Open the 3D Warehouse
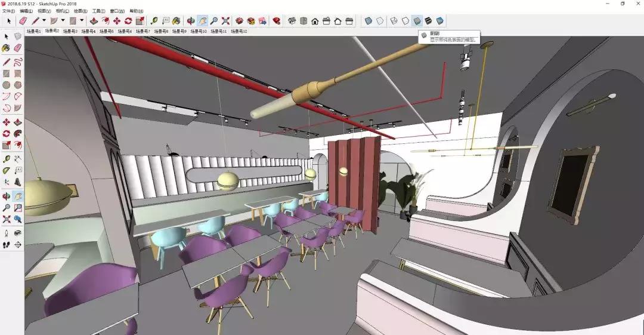Image resolution: width=644 pixels, height=335 pixels. pyautogui.click(x=239, y=21)
